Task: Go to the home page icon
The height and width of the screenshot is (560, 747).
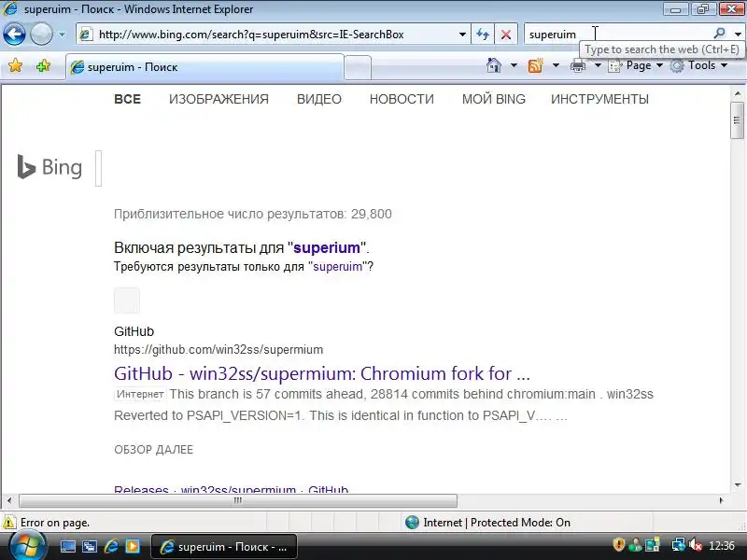Action: point(494,65)
